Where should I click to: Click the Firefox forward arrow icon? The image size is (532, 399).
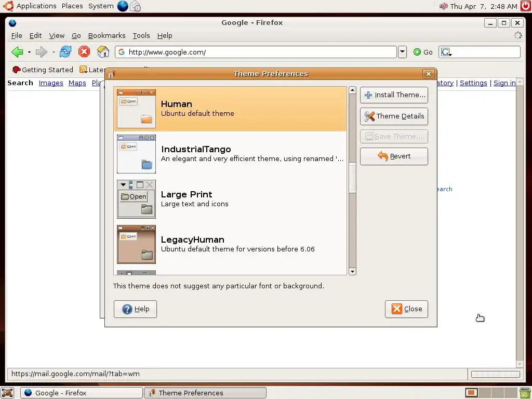pos(42,52)
